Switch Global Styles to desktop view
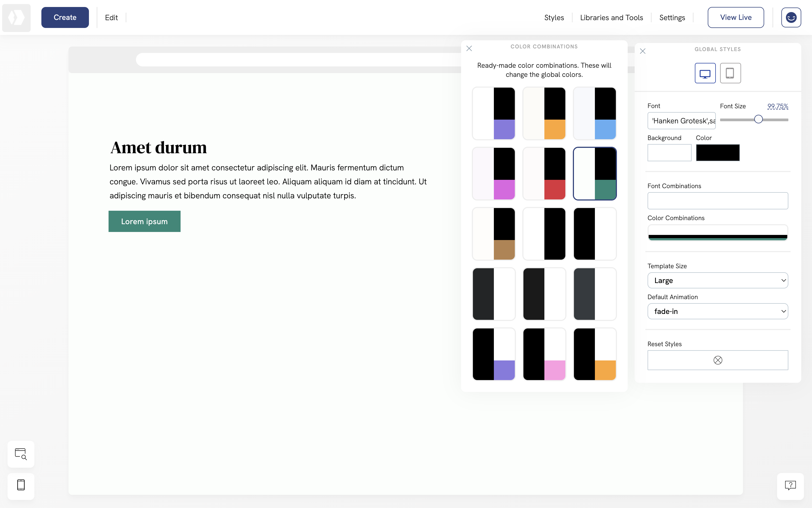Viewport: 812px width, 508px height. click(x=705, y=73)
